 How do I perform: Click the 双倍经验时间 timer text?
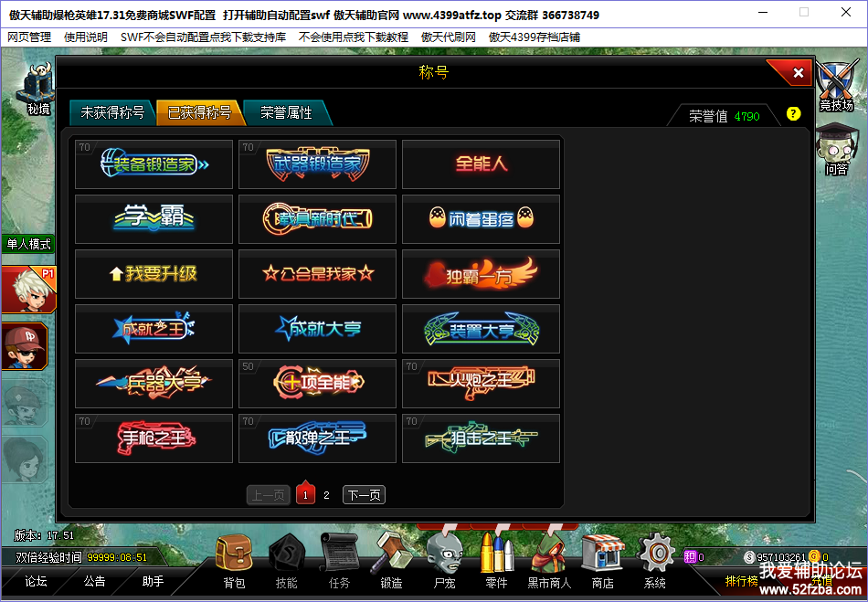(x=81, y=557)
